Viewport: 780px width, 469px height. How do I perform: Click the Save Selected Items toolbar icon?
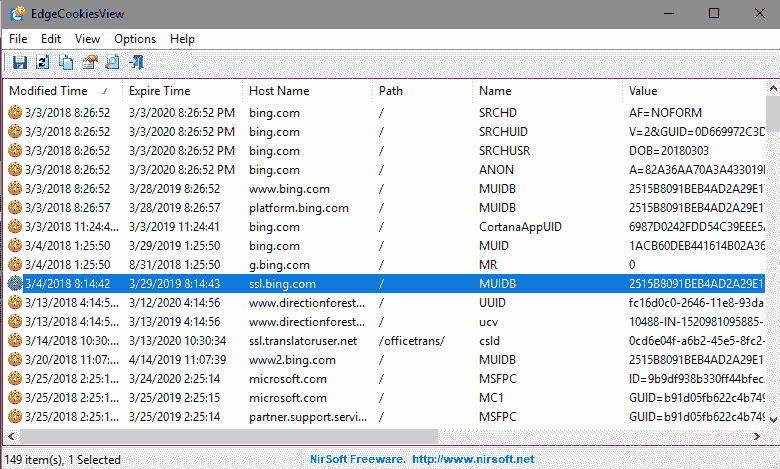pyautogui.click(x=19, y=62)
